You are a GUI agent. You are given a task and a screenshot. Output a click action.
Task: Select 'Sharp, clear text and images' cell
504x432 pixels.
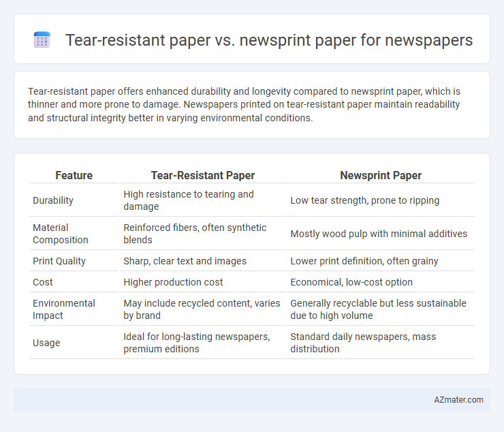[203, 261]
